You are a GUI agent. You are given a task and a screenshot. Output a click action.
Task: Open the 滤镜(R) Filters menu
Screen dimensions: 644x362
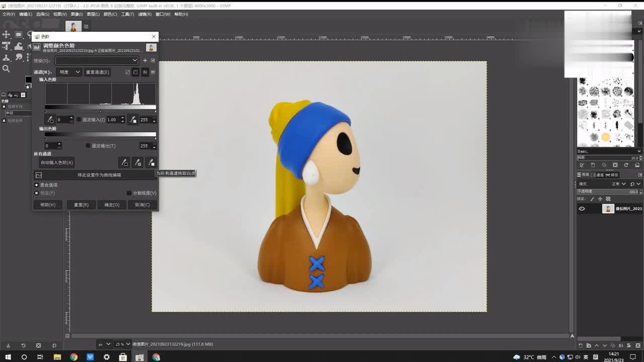[144, 15]
